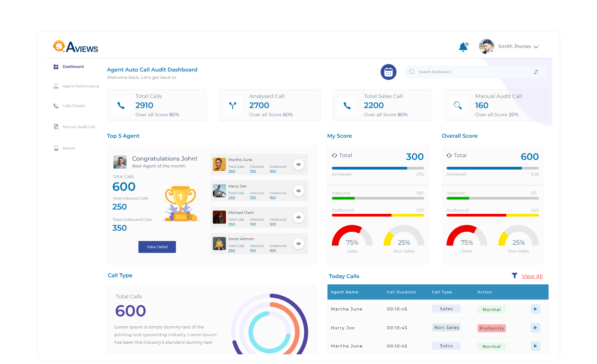
Task: Toggle eye icon for Martha June
Action: coord(298,164)
